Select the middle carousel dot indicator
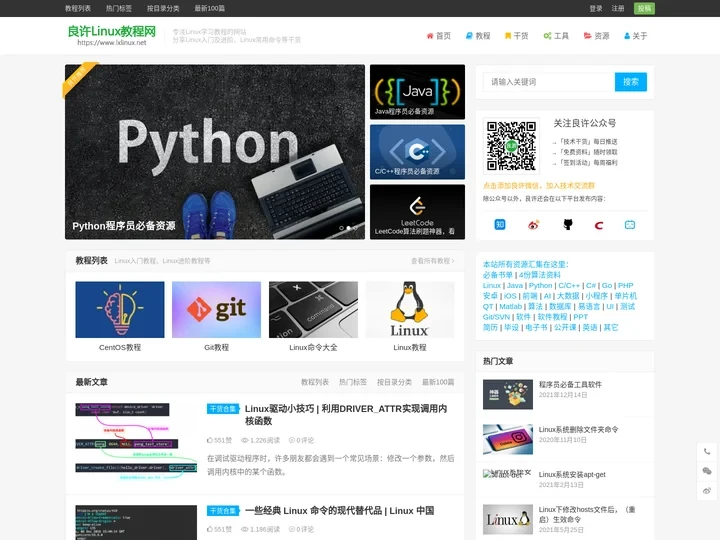Image resolution: width=720 pixels, height=540 pixels. (x=349, y=228)
